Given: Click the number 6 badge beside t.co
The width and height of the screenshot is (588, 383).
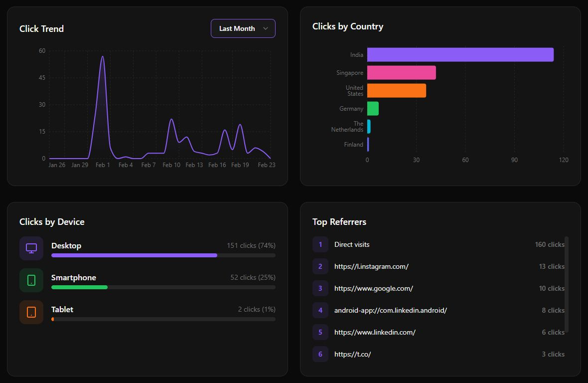Looking at the screenshot, I should (320, 354).
